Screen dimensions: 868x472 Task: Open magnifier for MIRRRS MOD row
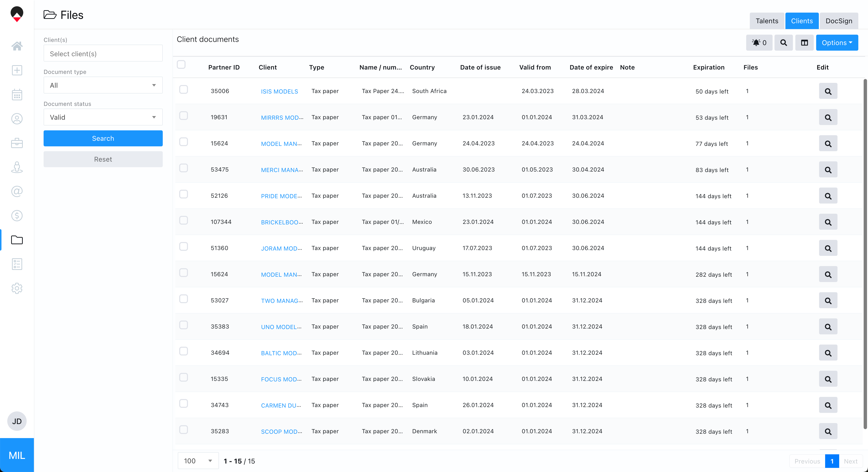tap(828, 117)
